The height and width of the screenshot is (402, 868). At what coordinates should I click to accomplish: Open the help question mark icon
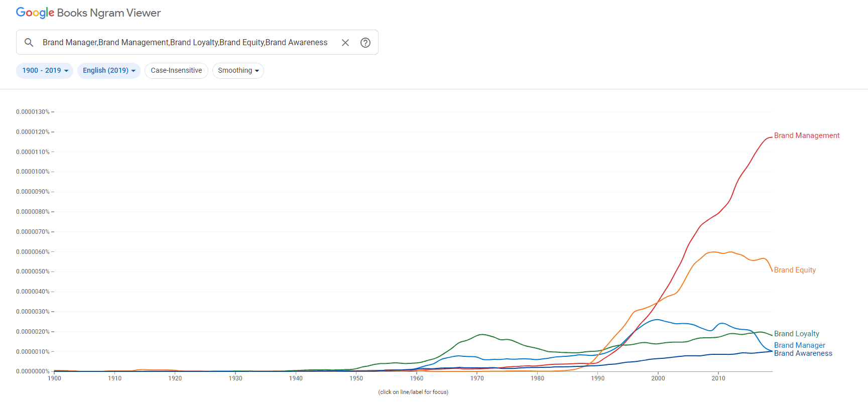coord(365,43)
